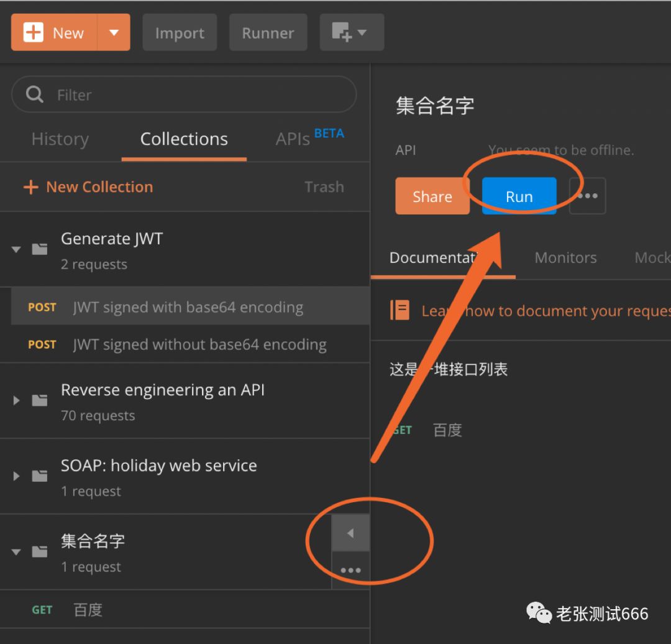Select the GET 百度 request
This screenshot has width=671, height=644.
point(68,610)
